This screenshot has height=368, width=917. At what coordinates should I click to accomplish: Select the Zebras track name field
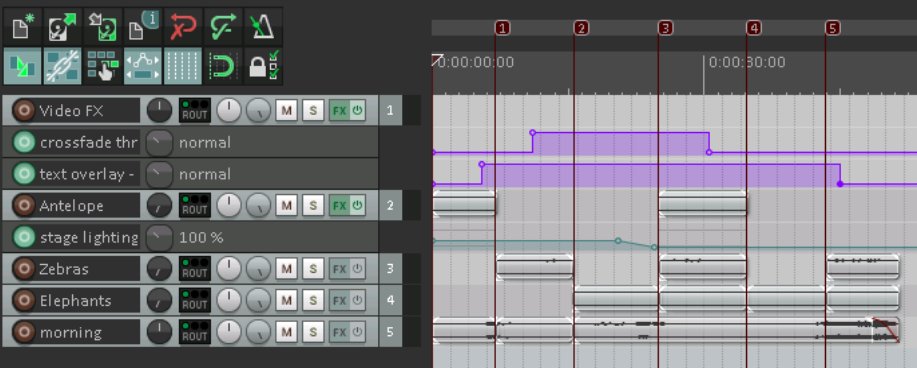(88, 269)
